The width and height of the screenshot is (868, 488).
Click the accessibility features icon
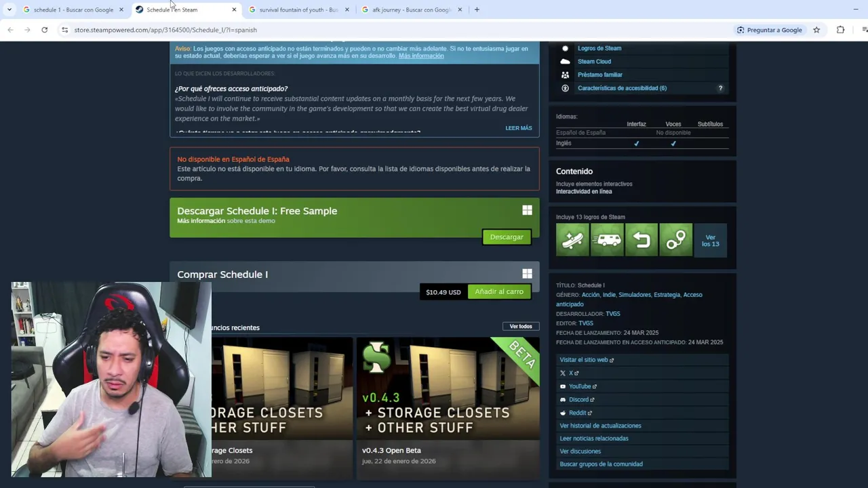[565, 88]
